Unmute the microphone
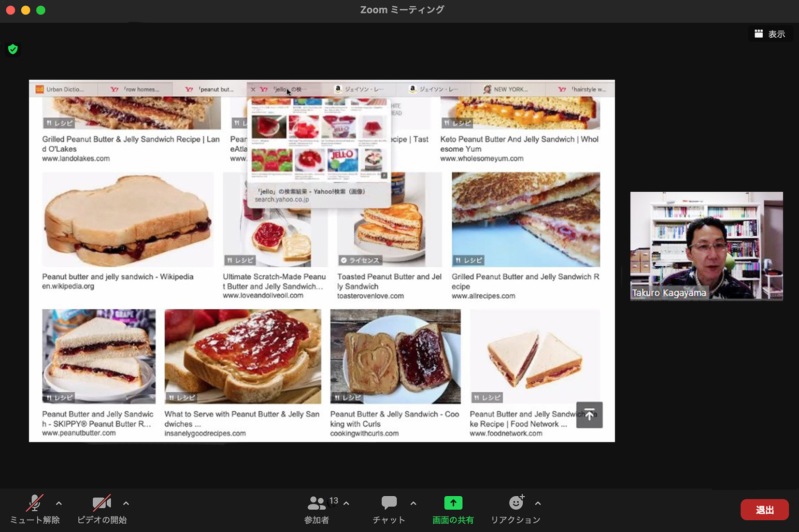Image resolution: width=799 pixels, height=532 pixels. click(x=34, y=503)
